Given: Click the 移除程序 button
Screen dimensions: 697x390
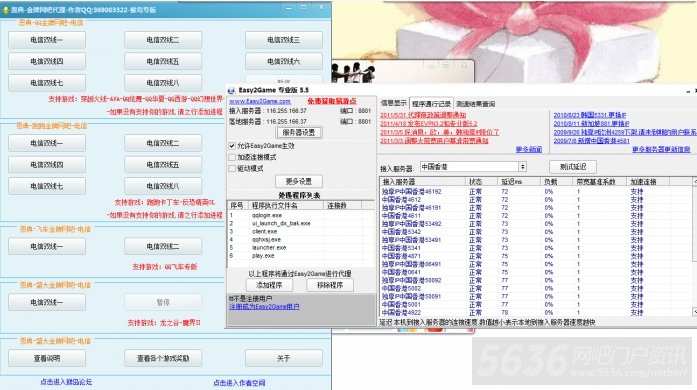Looking at the screenshot, I should 330,285.
